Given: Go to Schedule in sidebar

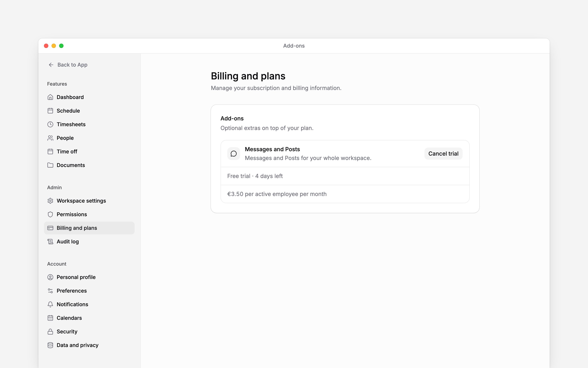Looking at the screenshot, I should pyautogui.click(x=89, y=111).
